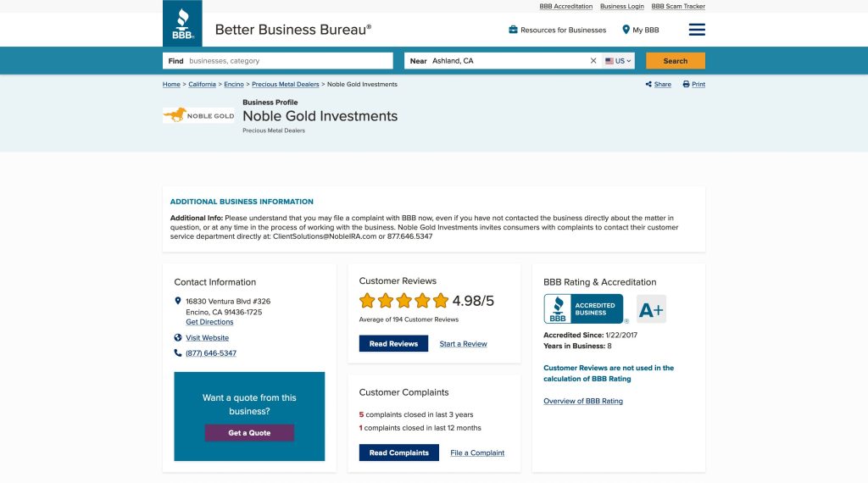Click the five-star rating display
Viewport: 868px width, 483px height.
[403, 301]
